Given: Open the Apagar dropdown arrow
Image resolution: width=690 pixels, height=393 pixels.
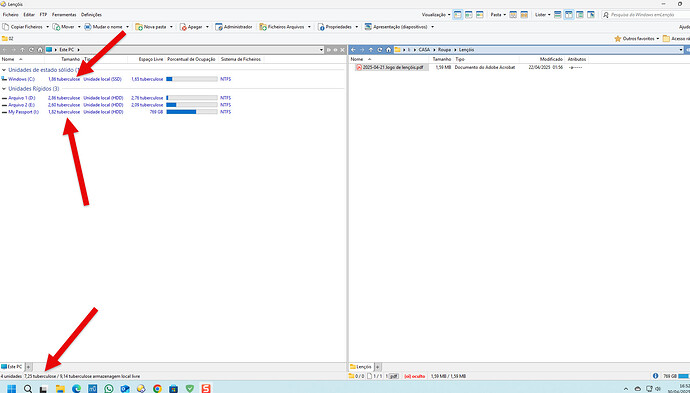Looking at the screenshot, I should pos(207,27).
